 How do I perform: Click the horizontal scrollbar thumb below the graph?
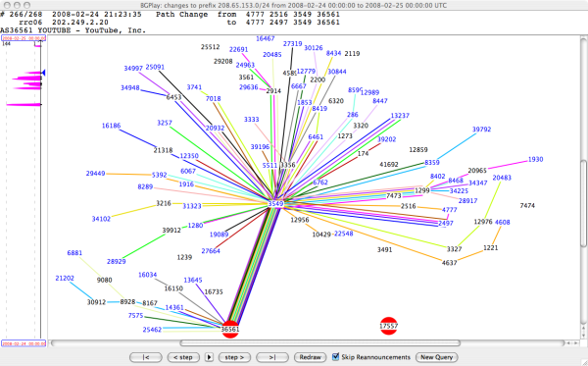tap(319, 343)
